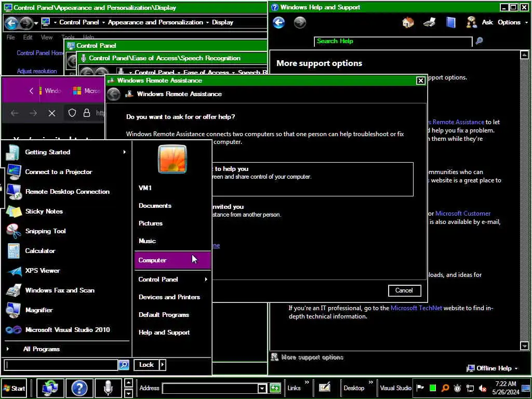532x399 pixels.
Task: Click the Address bar Go button on taskbar
Action: 275,388
